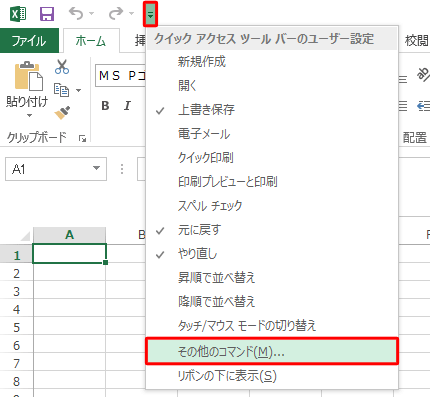This screenshot has width=430, height=397.
Task: Select row 6 header
Action: 16,346
